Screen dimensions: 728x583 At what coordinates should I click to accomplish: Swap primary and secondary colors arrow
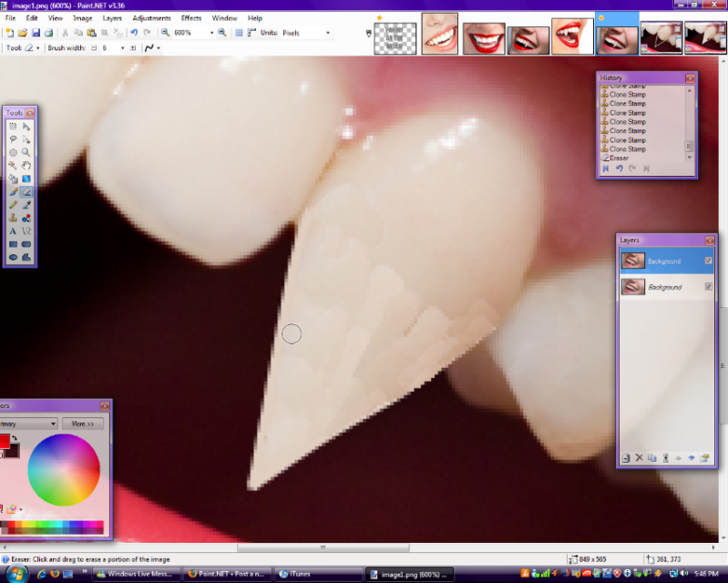(15, 438)
